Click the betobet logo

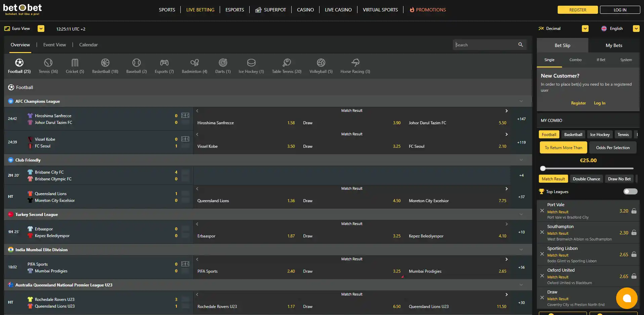click(x=23, y=9)
